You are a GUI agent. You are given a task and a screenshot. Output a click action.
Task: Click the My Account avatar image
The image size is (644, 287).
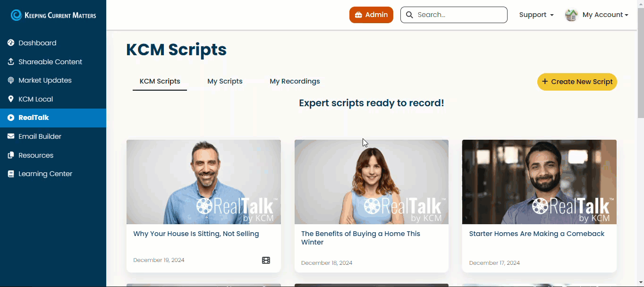(571, 15)
